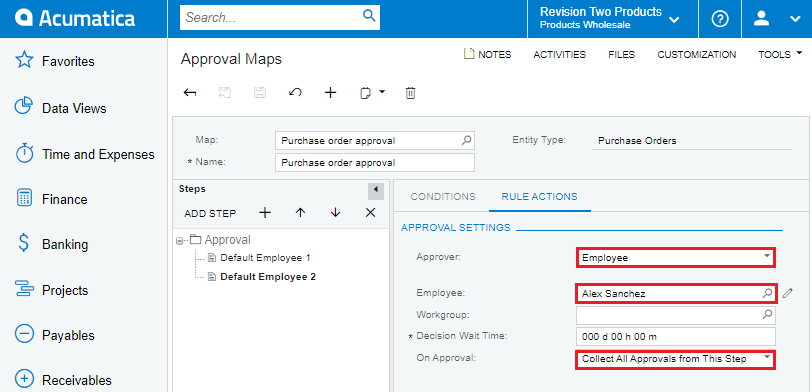Collapse the Steps panel arrow
This screenshot has height=392, width=812.
pos(376,190)
